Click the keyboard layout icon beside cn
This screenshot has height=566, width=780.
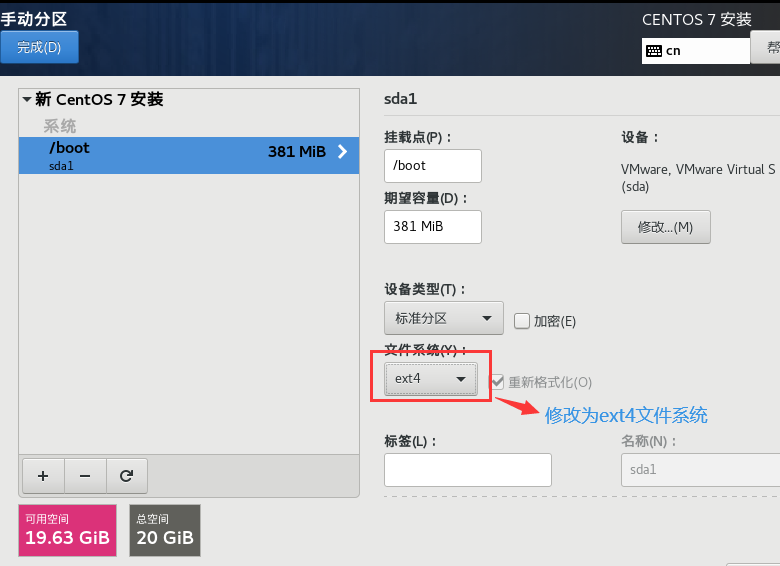pyautogui.click(x=654, y=50)
